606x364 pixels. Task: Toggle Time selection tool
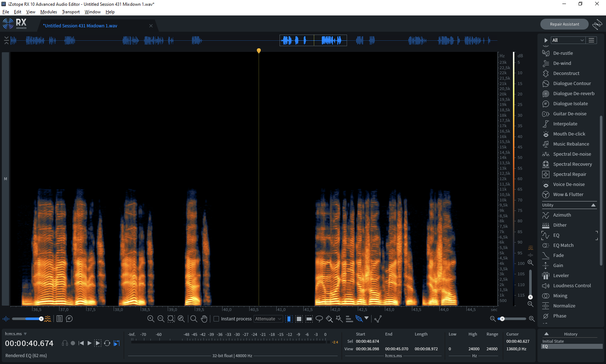tap(289, 319)
